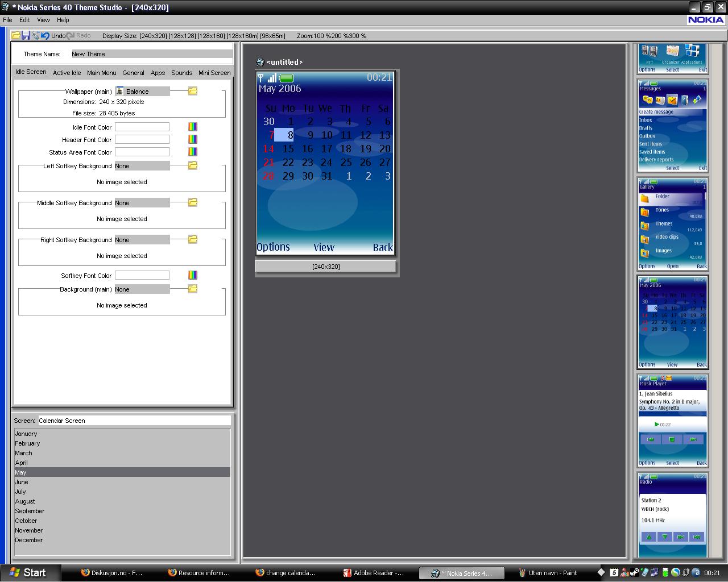Select April in the month list
Screen dimensions: 728x582
(x=122, y=463)
